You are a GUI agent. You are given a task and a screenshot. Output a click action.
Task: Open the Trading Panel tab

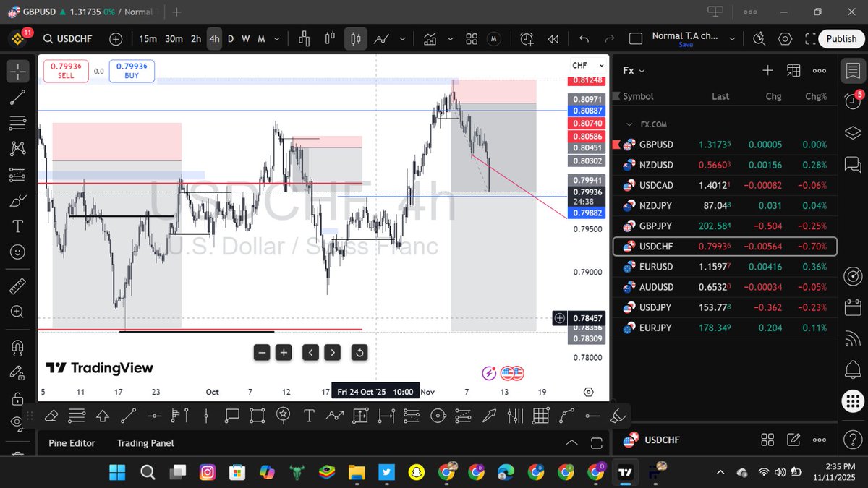[x=145, y=443]
